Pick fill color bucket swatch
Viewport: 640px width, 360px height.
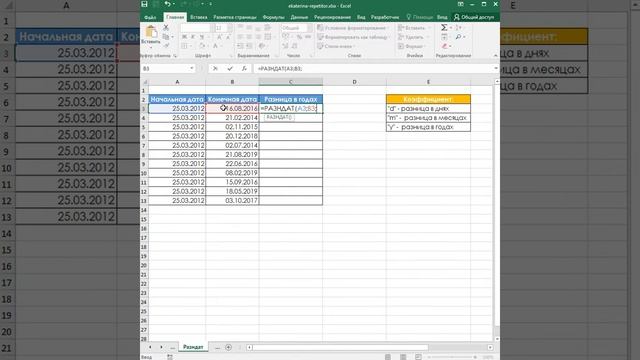click(202, 46)
